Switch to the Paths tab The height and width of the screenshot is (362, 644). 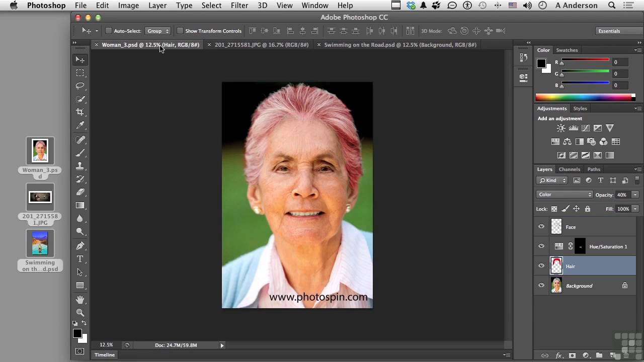tap(594, 169)
